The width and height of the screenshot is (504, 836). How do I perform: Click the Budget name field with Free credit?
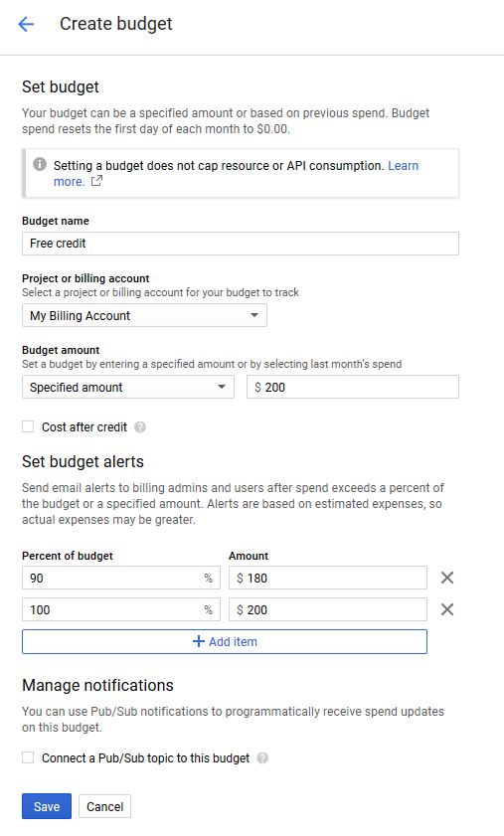click(x=241, y=244)
